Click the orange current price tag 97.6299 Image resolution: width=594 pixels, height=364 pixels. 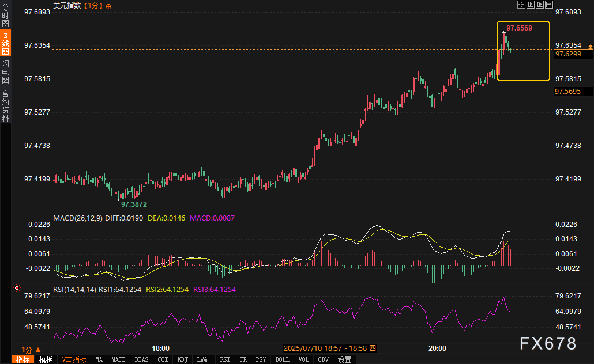tap(573, 54)
